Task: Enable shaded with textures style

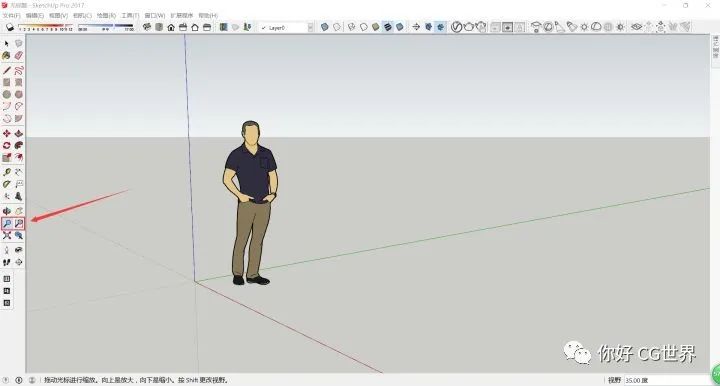Action: tap(388, 27)
